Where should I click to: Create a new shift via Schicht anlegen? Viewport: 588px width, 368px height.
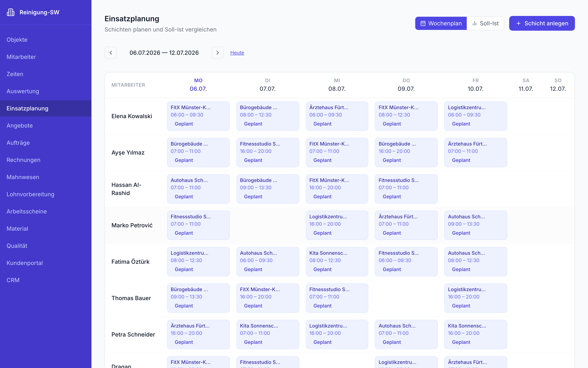click(x=542, y=23)
